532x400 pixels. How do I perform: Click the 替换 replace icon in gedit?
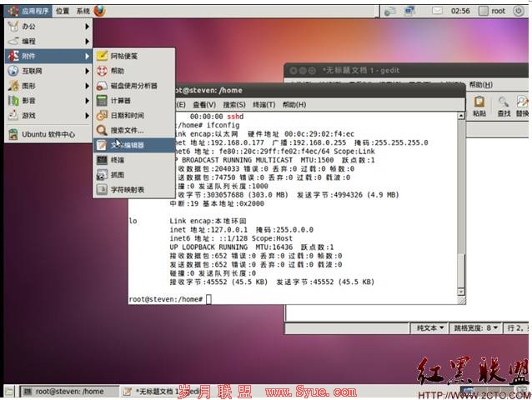(x=522, y=106)
